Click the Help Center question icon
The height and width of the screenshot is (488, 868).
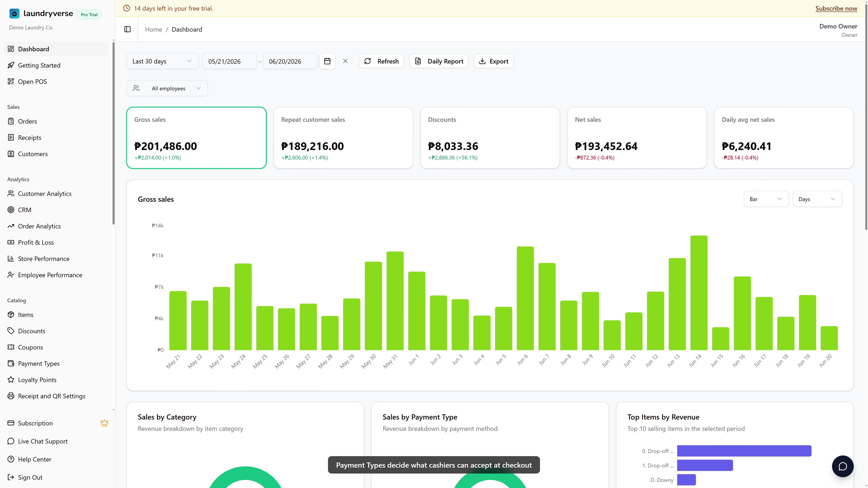tap(11, 459)
